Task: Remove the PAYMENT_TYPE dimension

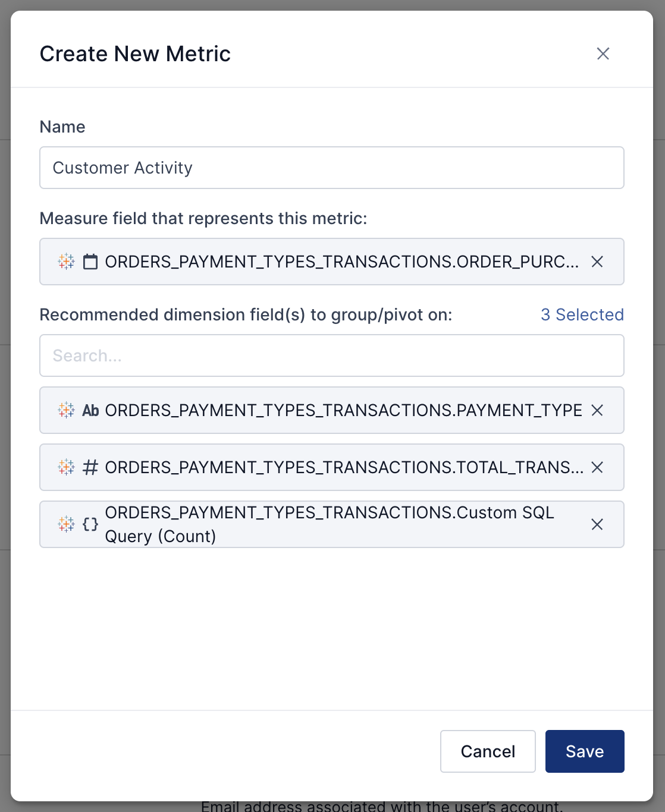Action: [x=597, y=410]
